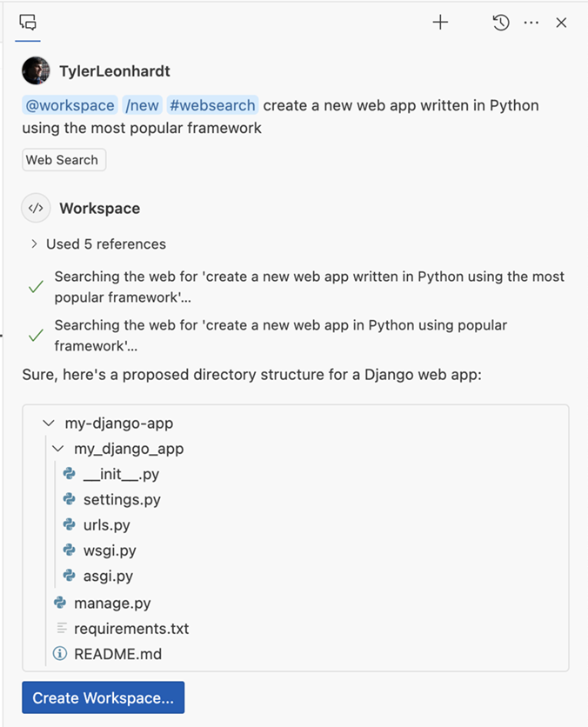The width and height of the screenshot is (588, 727).
Task: Click TylerLeonhardt's profile avatar
Action: 35,70
